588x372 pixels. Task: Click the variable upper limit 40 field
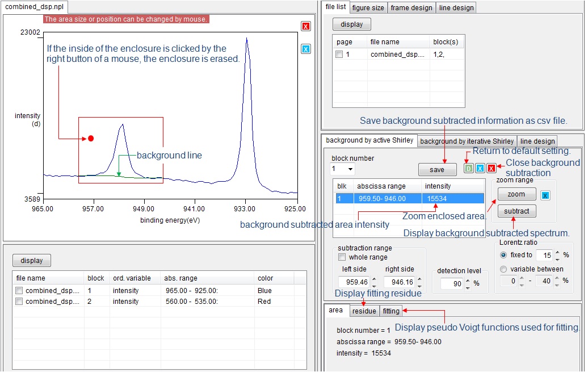(544, 281)
